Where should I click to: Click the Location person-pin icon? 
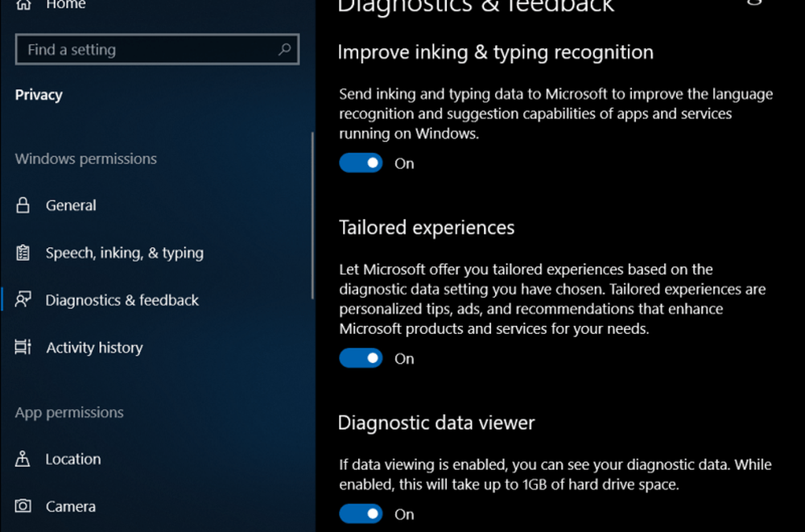23,460
